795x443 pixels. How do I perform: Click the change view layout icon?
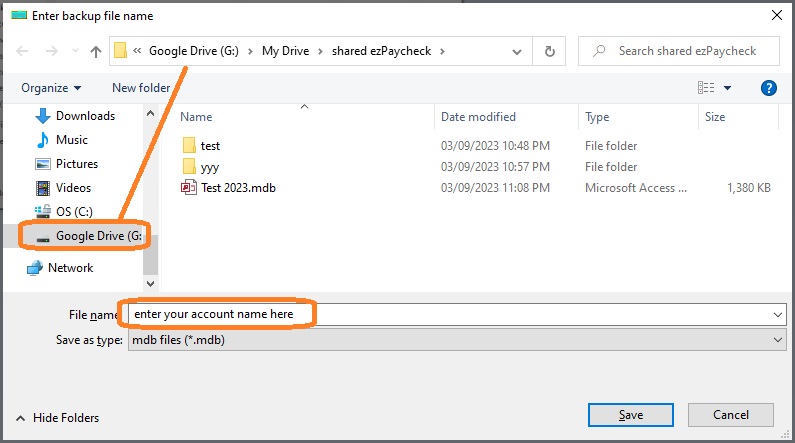(706, 88)
